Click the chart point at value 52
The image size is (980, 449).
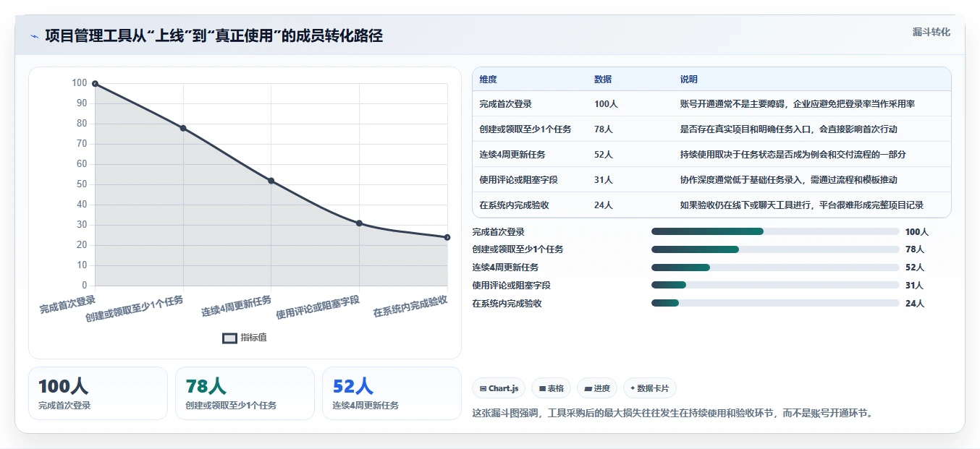271,181
